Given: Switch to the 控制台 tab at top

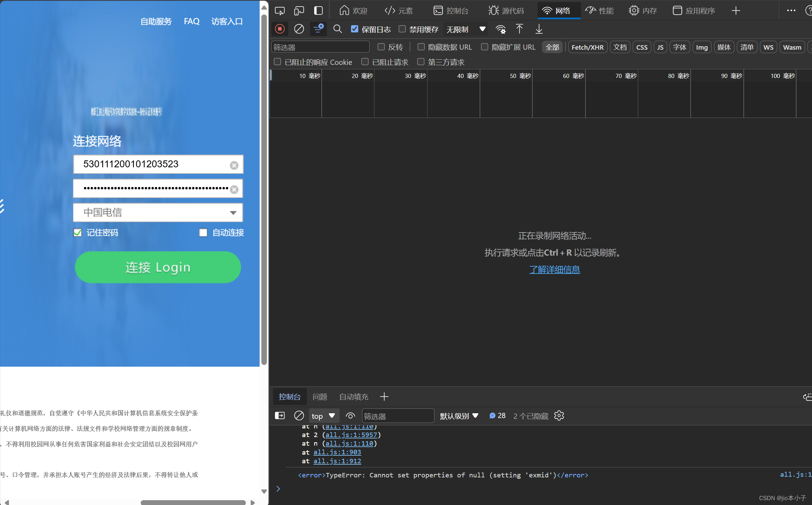Looking at the screenshot, I should pos(451,11).
